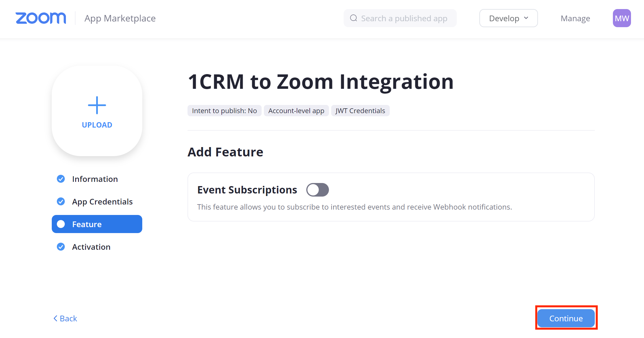The height and width of the screenshot is (338, 644).
Task: Click the JWT Credentials tag
Action: (x=360, y=111)
